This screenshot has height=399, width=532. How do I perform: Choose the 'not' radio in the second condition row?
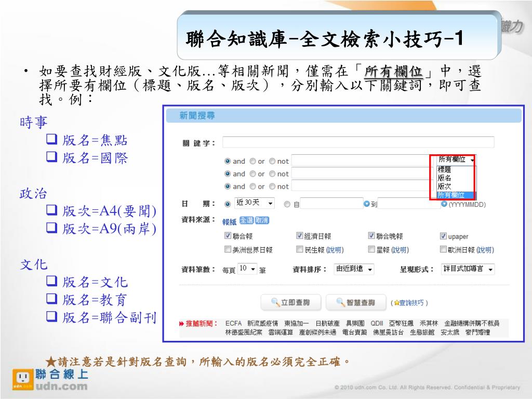tap(272, 174)
